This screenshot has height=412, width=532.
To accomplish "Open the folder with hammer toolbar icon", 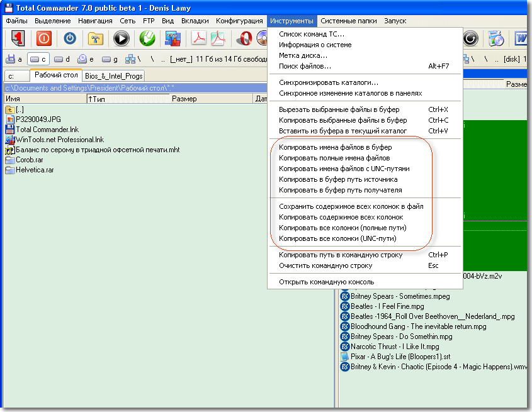I will pos(95,38).
